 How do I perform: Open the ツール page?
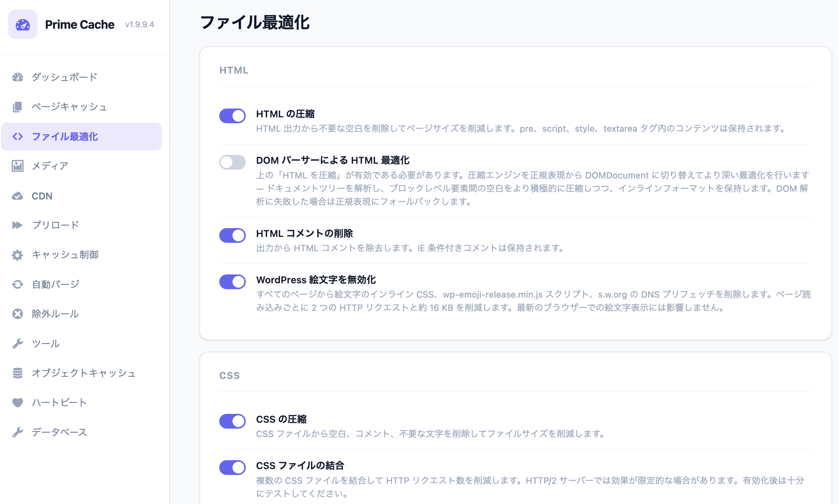pos(81,344)
